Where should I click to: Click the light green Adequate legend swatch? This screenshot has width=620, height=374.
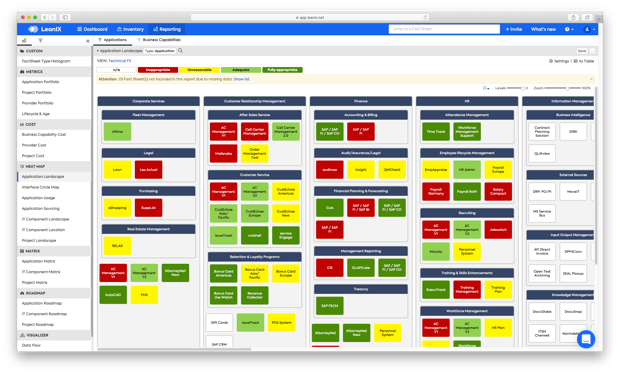241,70
